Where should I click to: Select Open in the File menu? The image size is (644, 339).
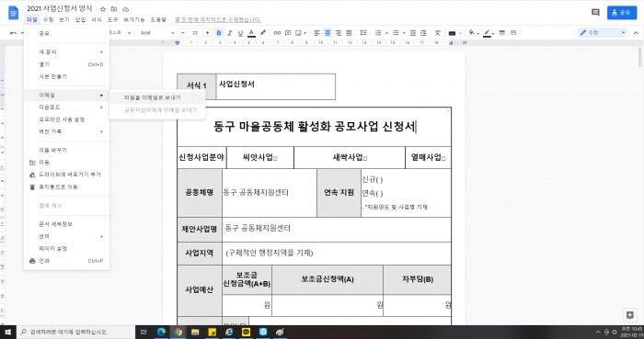click(66, 64)
